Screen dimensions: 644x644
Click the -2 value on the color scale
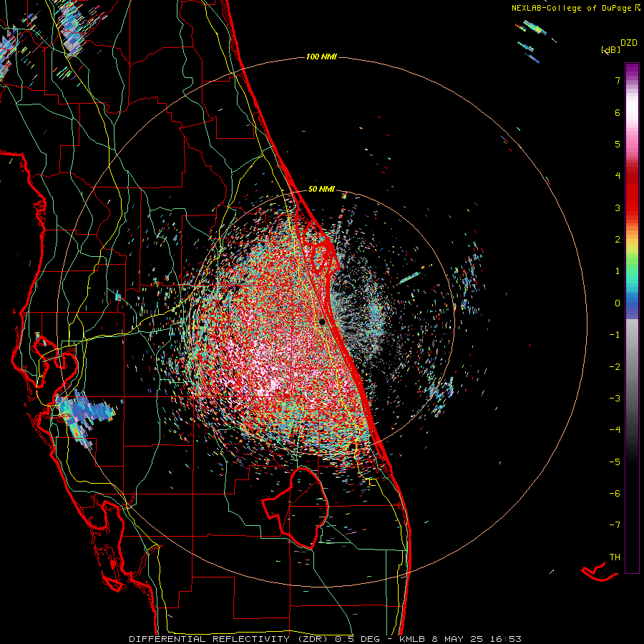pos(615,367)
